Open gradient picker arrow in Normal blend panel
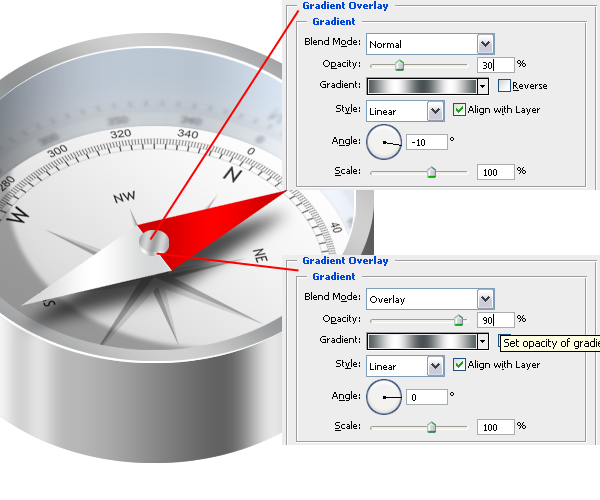 pos(483,87)
